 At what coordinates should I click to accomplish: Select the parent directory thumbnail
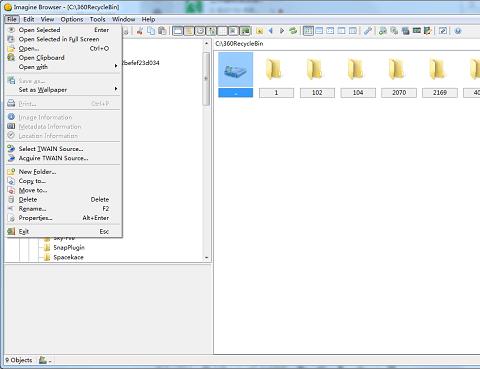[236, 74]
